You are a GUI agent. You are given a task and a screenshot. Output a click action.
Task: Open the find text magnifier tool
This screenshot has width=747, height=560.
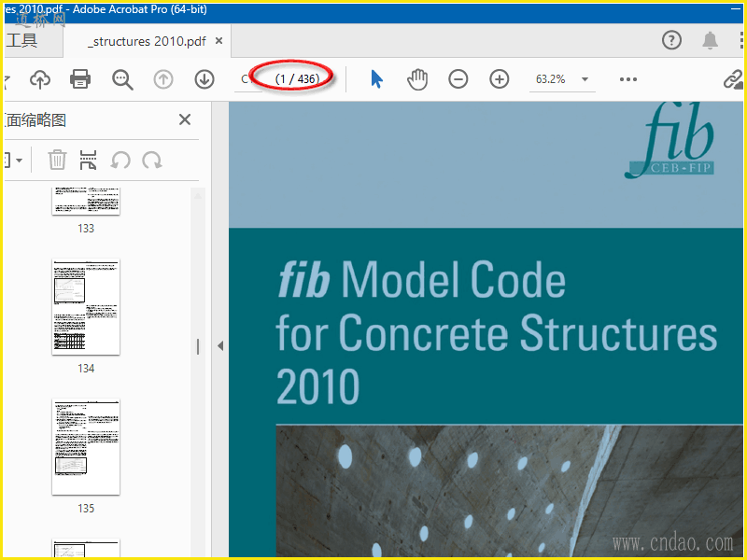pyautogui.click(x=122, y=79)
